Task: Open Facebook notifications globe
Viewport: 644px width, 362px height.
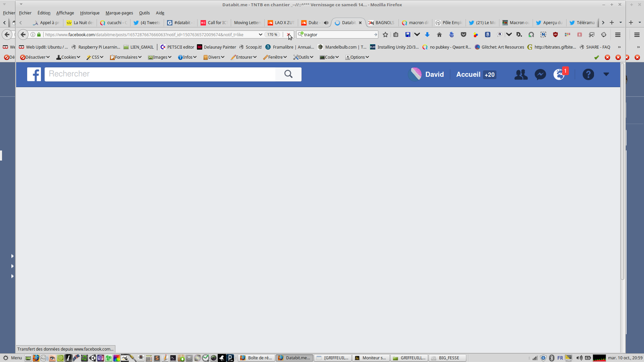Action: [x=559, y=74]
